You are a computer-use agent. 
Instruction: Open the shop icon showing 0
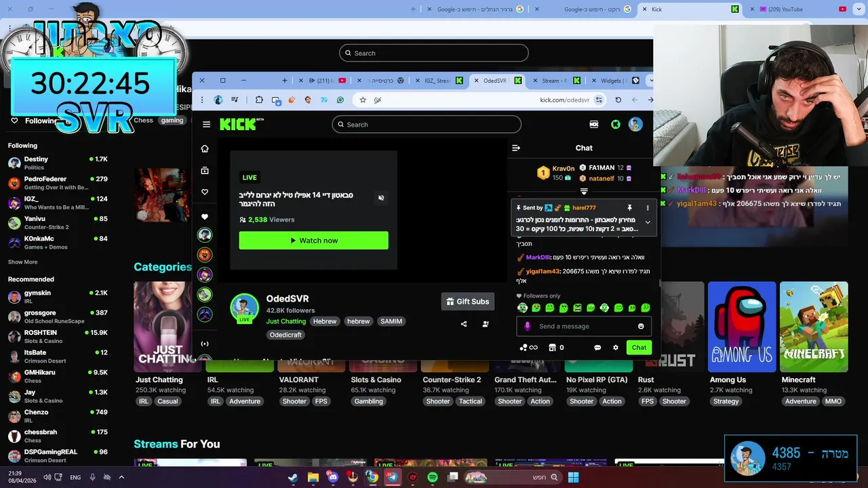[x=556, y=348]
